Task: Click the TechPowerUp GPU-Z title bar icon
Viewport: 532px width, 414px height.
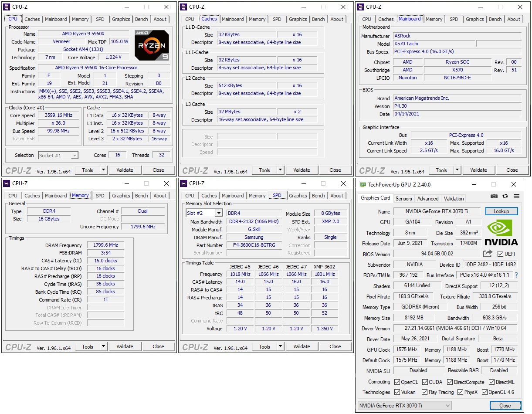Action: coord(363,184)
